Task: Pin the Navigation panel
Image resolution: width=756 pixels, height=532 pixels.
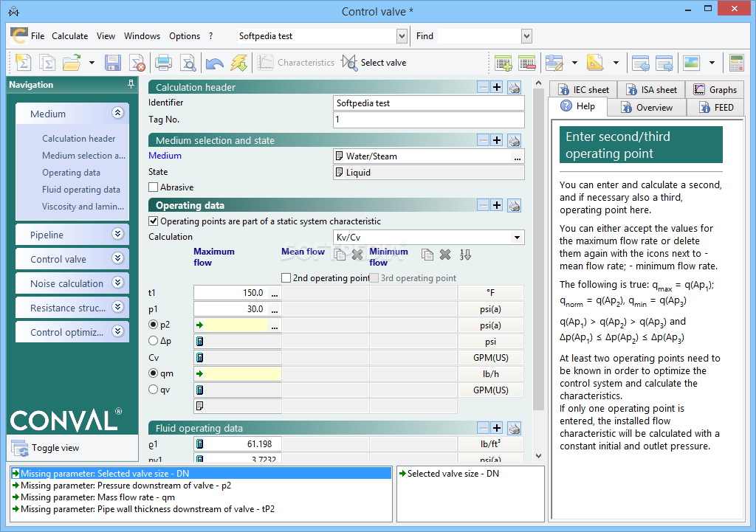Action: point(131,85)
